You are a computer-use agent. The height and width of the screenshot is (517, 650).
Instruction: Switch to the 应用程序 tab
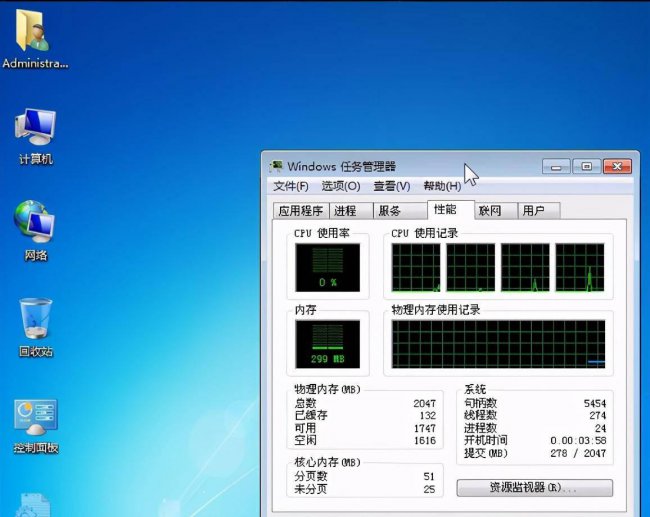pos(301,211)
